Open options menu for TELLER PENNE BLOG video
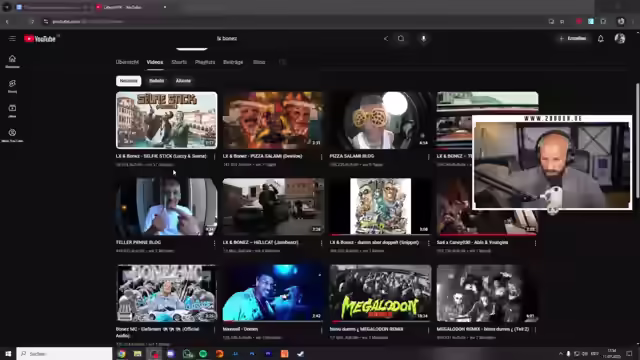The image size is (640, 360). (215, 243)
